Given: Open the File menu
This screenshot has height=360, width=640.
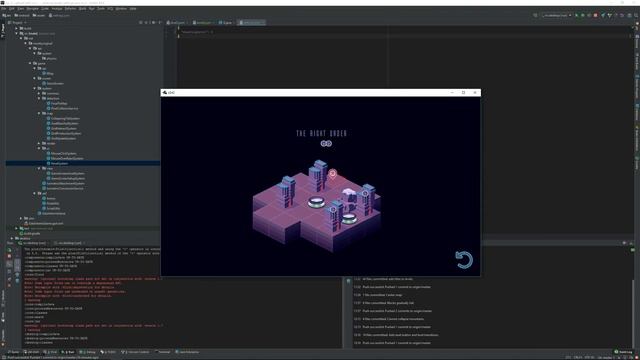Looking at the screenshot, I should tap(4, 9).
